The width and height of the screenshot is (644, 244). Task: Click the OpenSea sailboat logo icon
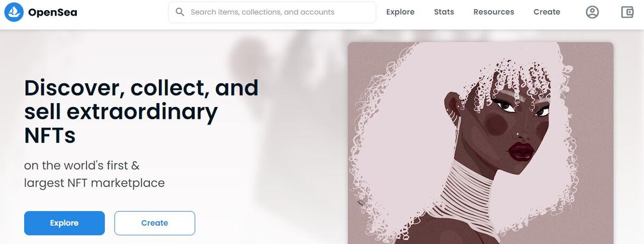[14, 12]
